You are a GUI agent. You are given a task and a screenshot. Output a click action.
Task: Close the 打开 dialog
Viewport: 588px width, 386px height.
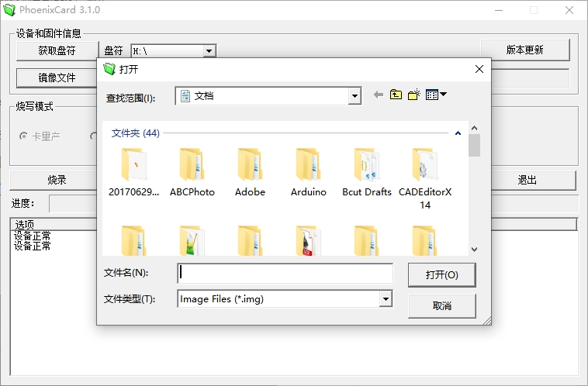pyautogui.click(x=479, y=69)
